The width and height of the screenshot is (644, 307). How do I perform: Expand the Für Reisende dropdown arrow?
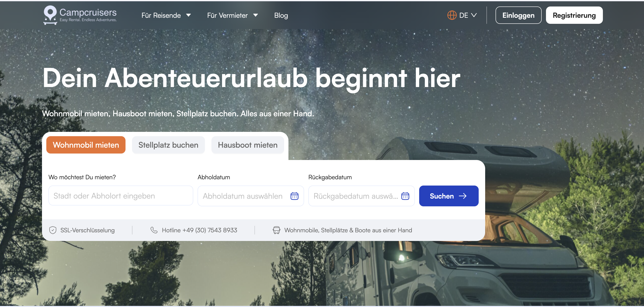[188, 15]
